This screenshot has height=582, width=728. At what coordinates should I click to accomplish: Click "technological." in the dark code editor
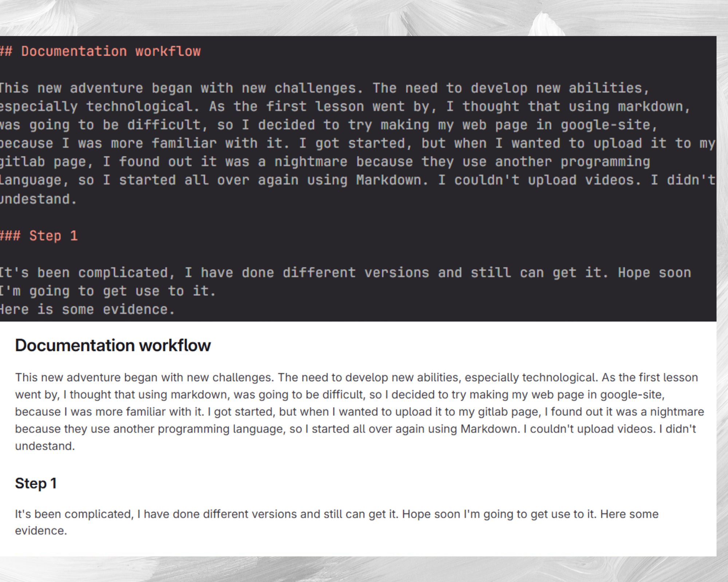[143, 107]
